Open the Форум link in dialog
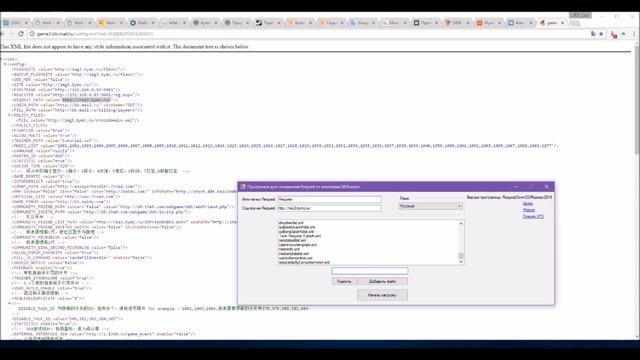 (529, 210)
